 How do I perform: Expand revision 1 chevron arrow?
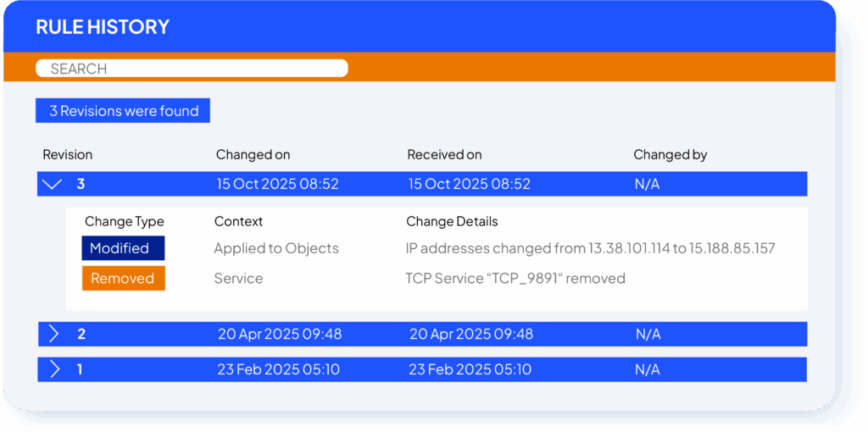(x=53, y=369)
